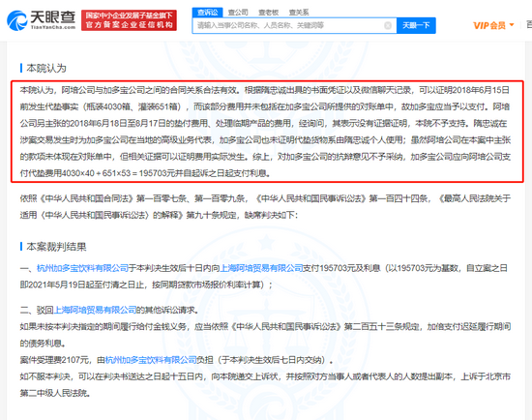Switch to the 查关系 search tab
This screenshot has height=420, width=532.
pyautogui.click(x=299, y=13)
